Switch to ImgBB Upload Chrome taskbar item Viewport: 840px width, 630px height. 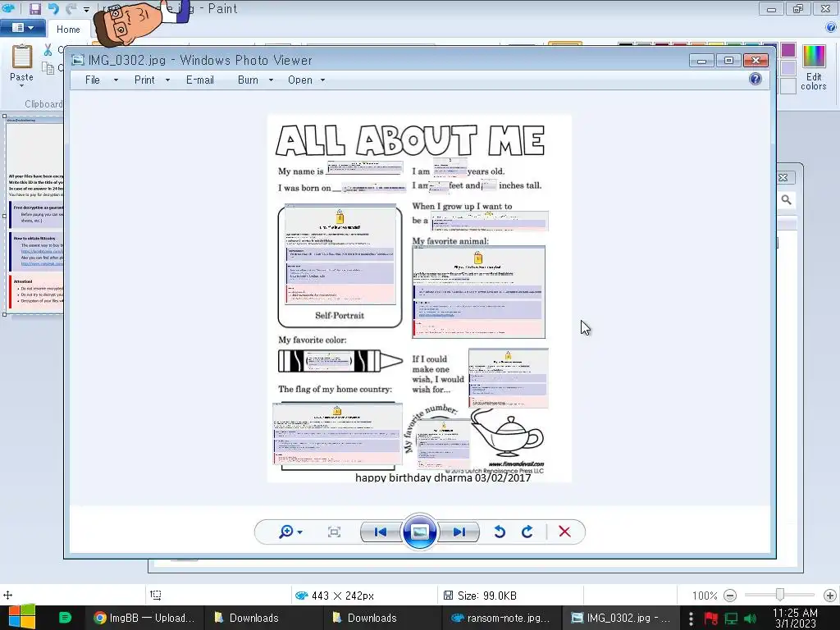(143, 618)
